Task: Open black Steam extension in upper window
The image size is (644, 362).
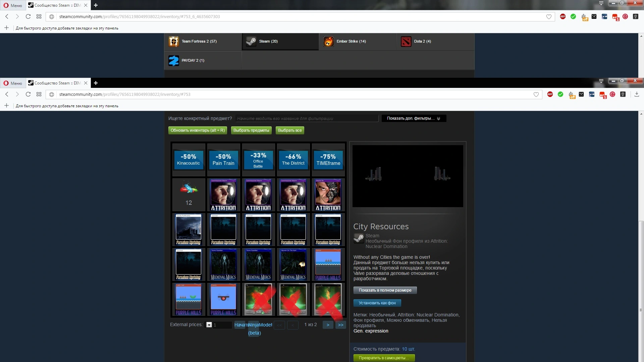Action: click(x=594, y=16)
